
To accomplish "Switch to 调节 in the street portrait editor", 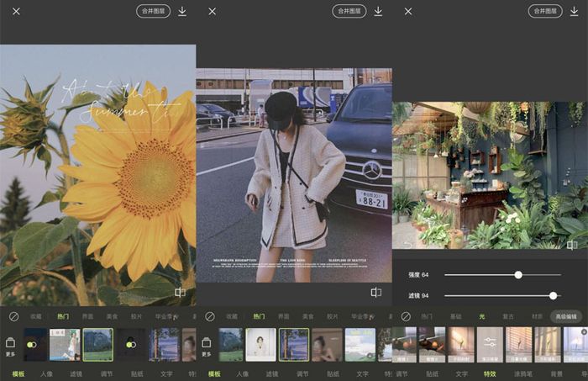I will click(x=302, y=373).
